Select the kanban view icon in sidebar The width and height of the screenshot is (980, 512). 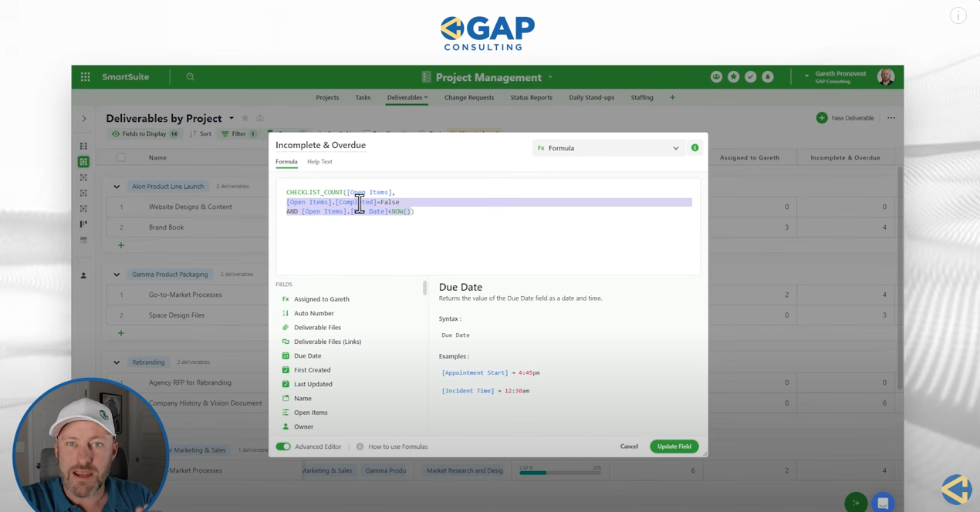(83, 224)
